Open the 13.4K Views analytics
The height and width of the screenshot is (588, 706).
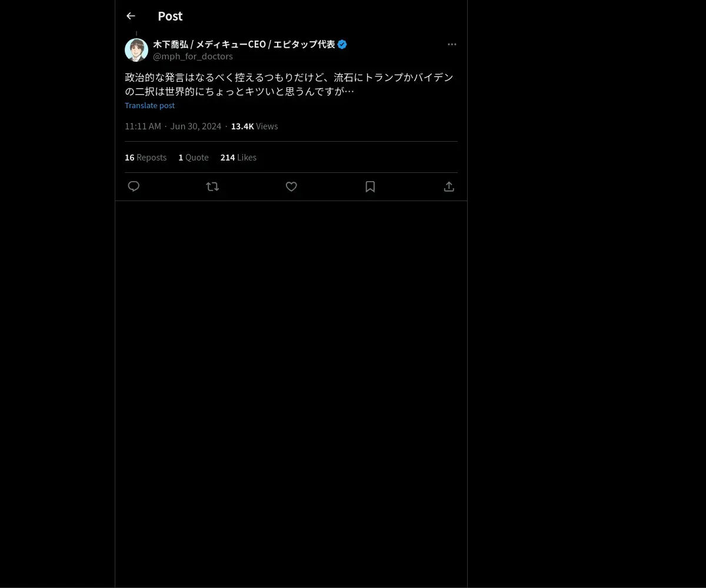(x=254, y=126)
